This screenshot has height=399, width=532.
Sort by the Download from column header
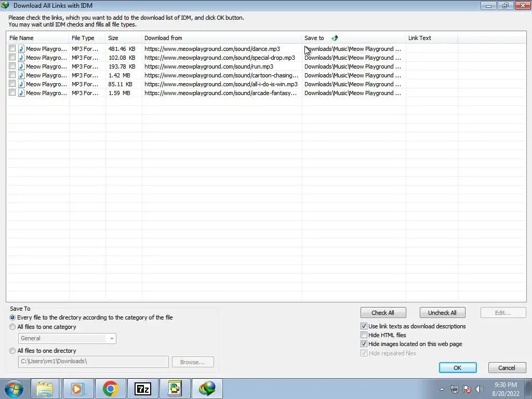[221, 38]
